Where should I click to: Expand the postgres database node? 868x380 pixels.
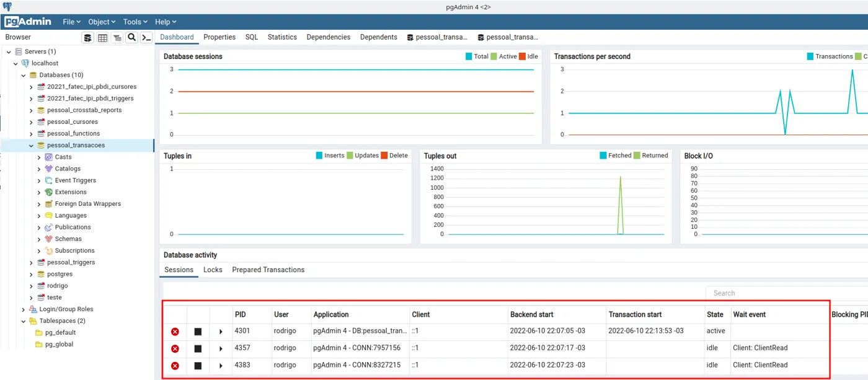pyautogui.click(x=32, y=274)
